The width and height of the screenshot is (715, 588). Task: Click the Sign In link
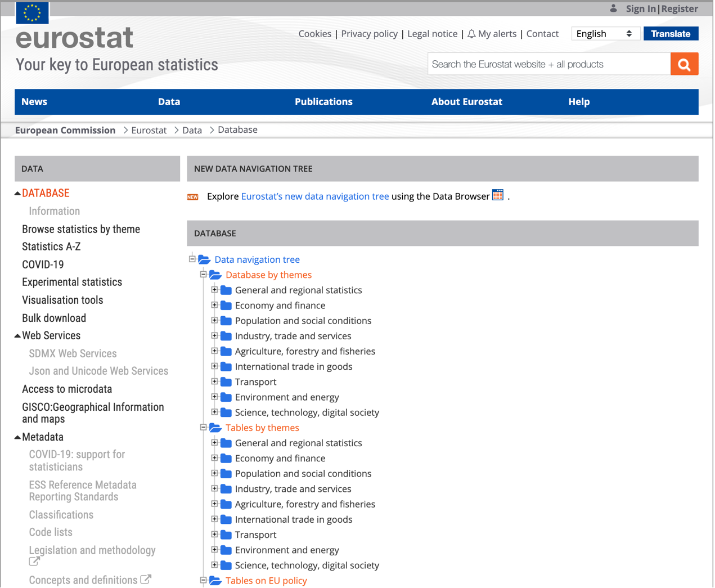641,8
